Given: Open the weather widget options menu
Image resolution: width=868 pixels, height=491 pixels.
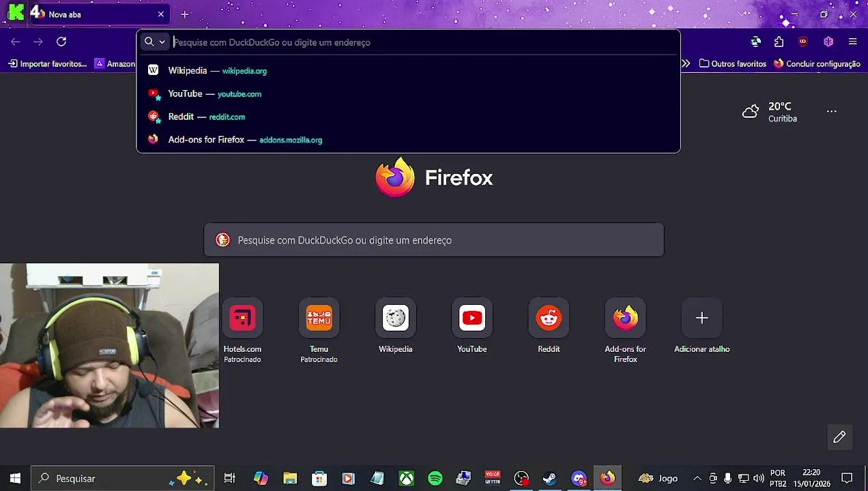Looking at the screenshot, I should coord(831,111).
